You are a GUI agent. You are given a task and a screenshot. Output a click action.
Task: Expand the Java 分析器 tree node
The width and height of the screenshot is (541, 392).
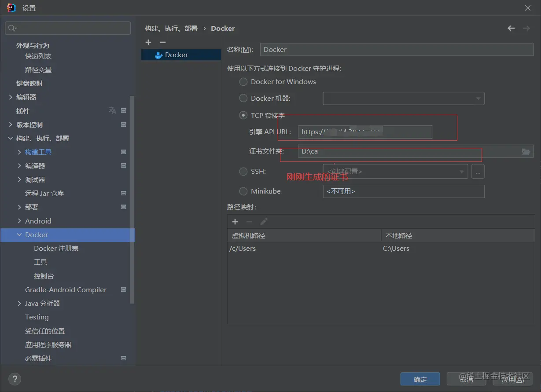pos(19,303)
